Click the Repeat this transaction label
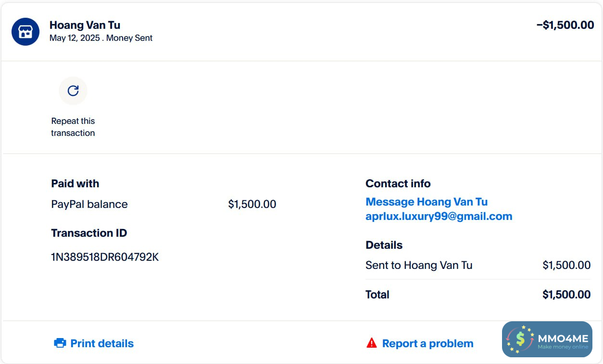This screenshot has width=603, height=364. point(73,127)
